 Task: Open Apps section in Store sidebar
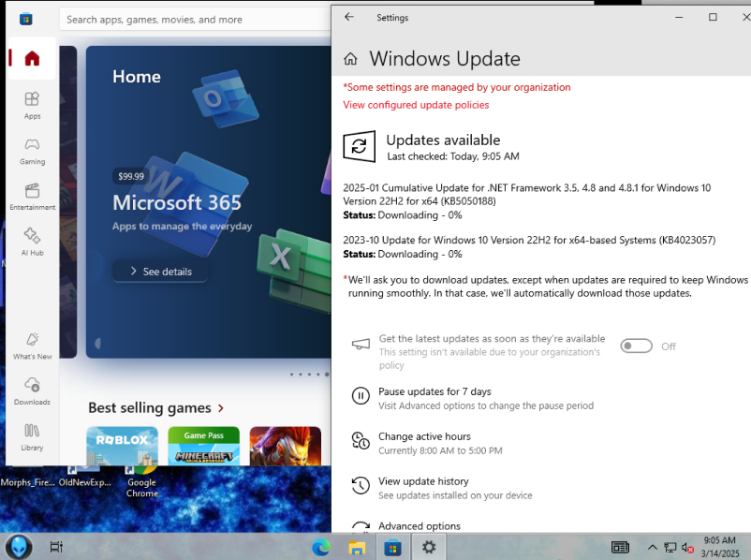point(32,106)
